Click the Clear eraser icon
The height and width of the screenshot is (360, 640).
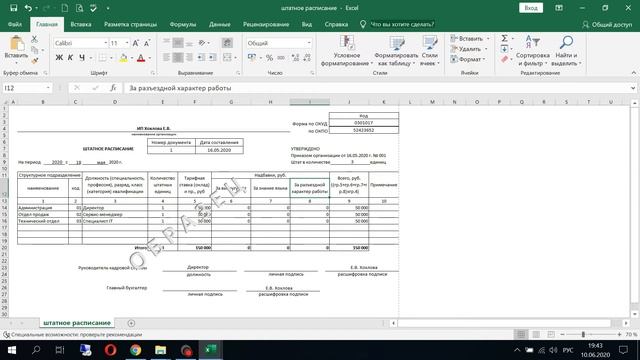click(x=504, y=60)
